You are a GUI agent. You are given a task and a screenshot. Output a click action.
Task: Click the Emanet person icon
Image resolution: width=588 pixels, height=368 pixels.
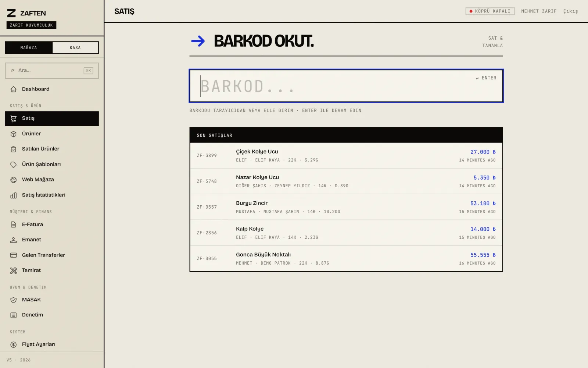[14, 240]
